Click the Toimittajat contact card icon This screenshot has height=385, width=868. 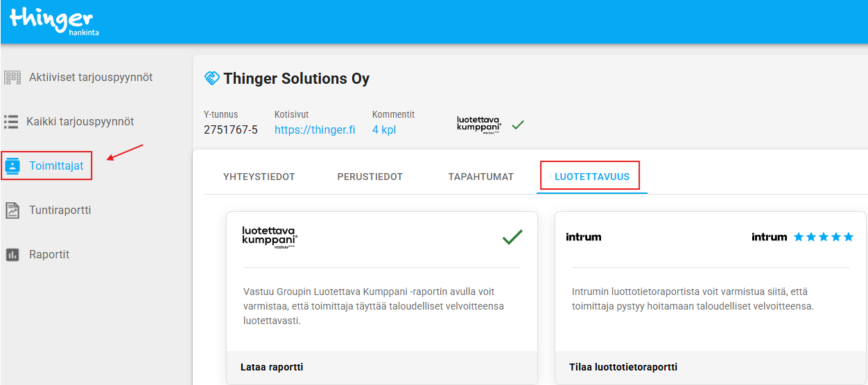[x=12, y=166]
